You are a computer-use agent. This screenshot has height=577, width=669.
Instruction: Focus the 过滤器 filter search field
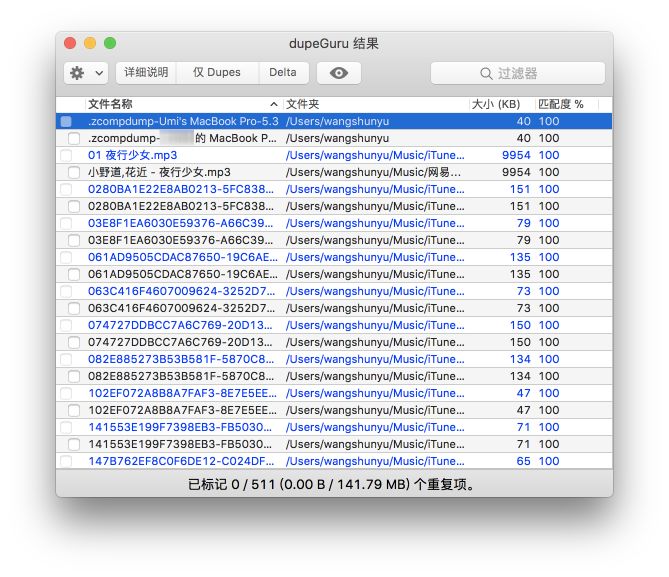(x=518, y=73)
